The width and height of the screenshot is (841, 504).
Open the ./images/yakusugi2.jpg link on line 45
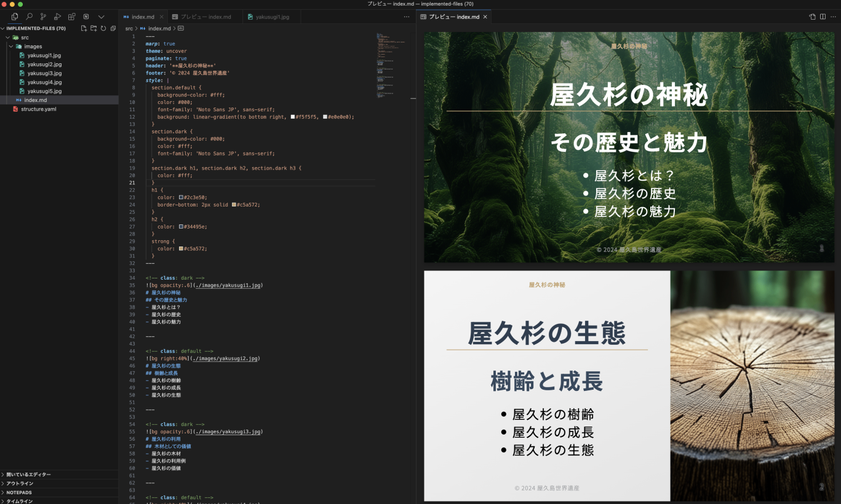click(225, 358)
